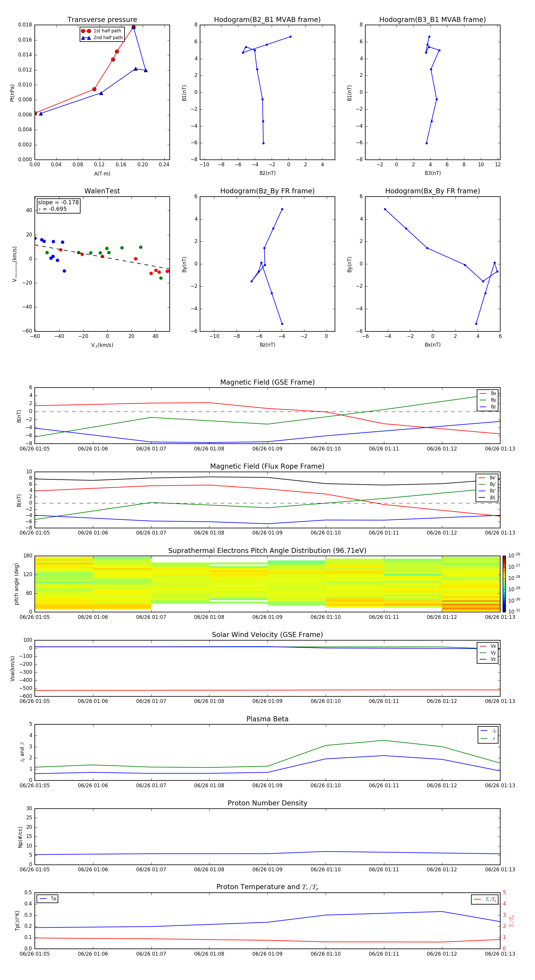Click the pitch angle spectrogram color bar

point(504,584)
